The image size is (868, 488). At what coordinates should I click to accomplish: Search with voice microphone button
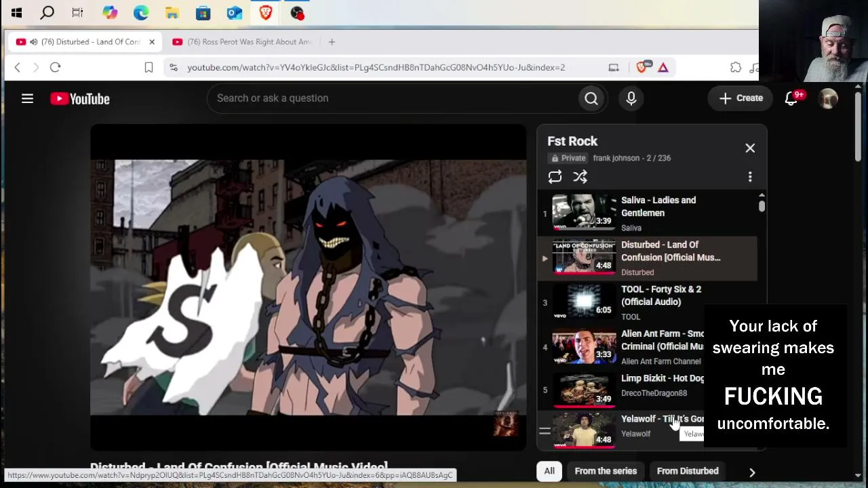tap(631, 99)
